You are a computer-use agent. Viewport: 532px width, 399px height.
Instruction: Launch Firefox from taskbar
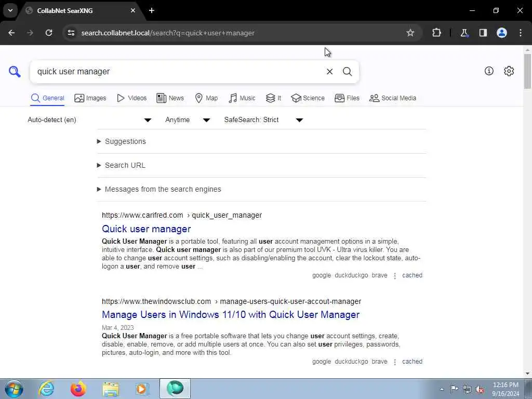(x=78, y=389)
